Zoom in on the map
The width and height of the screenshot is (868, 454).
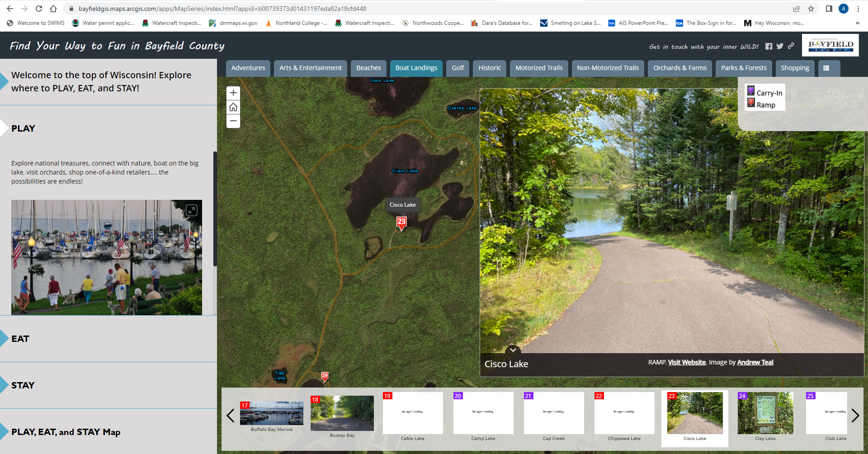233,93
